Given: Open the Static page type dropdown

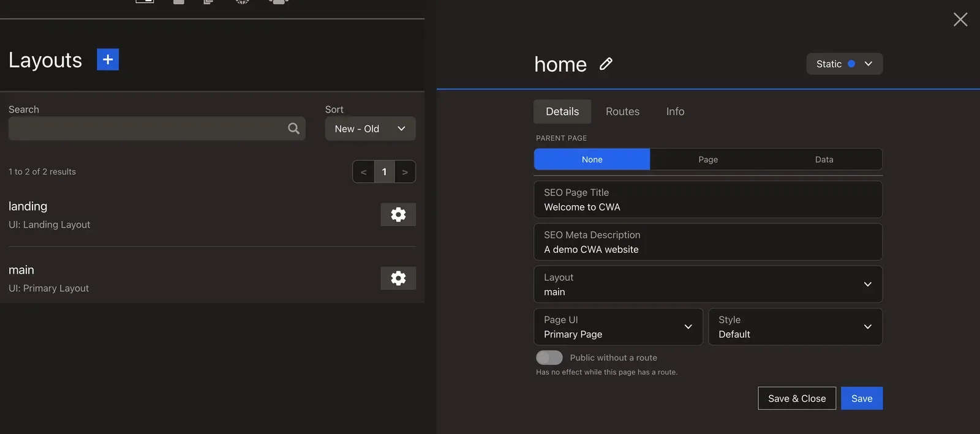Looking at the screenshot, I should [x=844, y=64].
